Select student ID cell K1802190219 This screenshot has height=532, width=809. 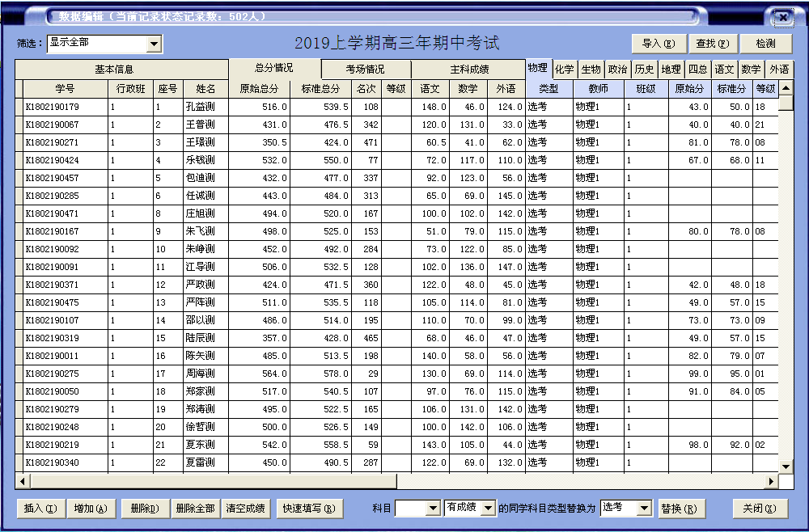66,445
